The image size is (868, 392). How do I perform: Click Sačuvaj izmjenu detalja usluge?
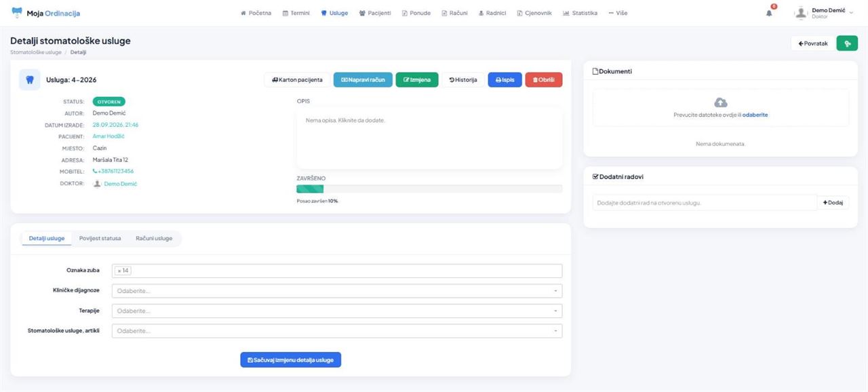click(290, 360)
